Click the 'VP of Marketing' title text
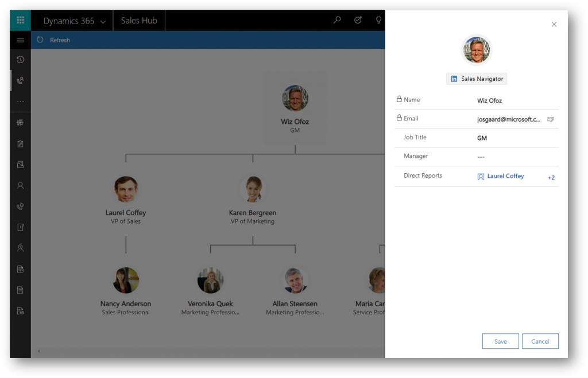 (253, 221)
